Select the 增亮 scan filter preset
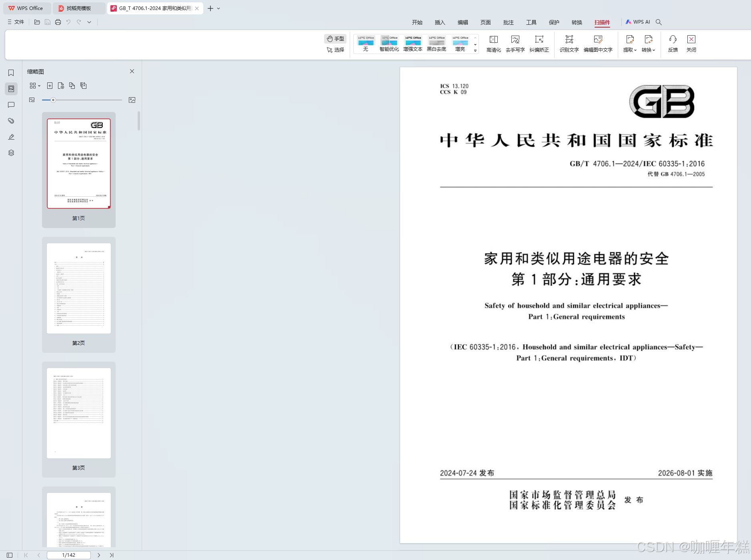 (x=460, y=44)
